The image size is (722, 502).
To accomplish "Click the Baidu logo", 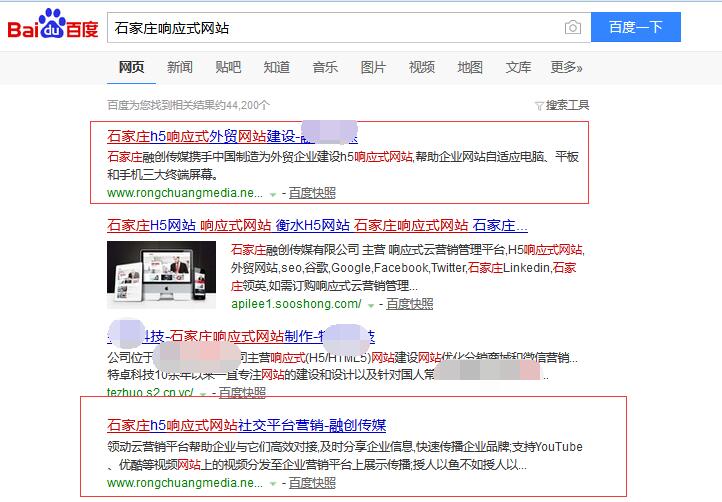I will pos(52,25).
